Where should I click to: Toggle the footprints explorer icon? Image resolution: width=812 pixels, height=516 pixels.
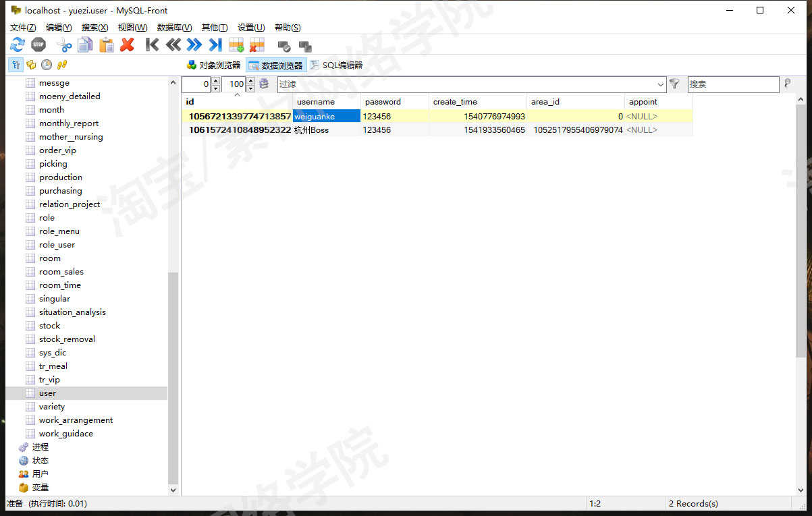coord(62,65)
